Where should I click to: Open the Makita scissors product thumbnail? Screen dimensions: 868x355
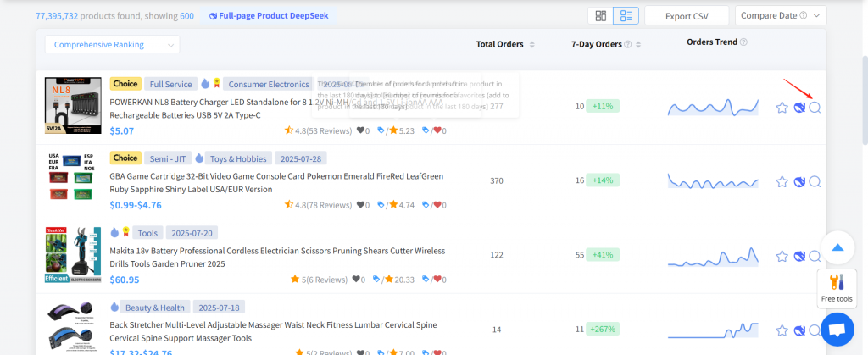[74, 255]
